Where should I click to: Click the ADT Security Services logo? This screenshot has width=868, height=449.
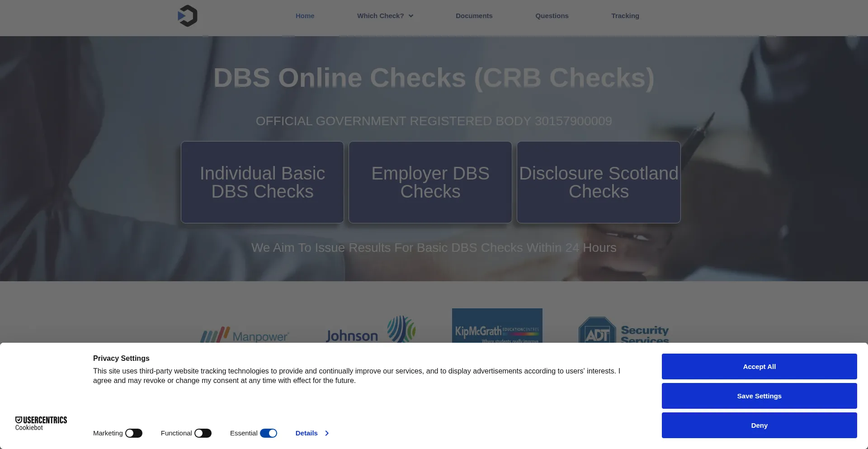pyautogui.click(x=623, y=331)
